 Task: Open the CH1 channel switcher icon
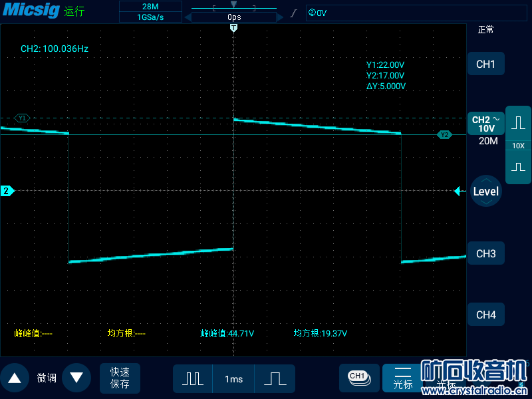click(359, 378)
